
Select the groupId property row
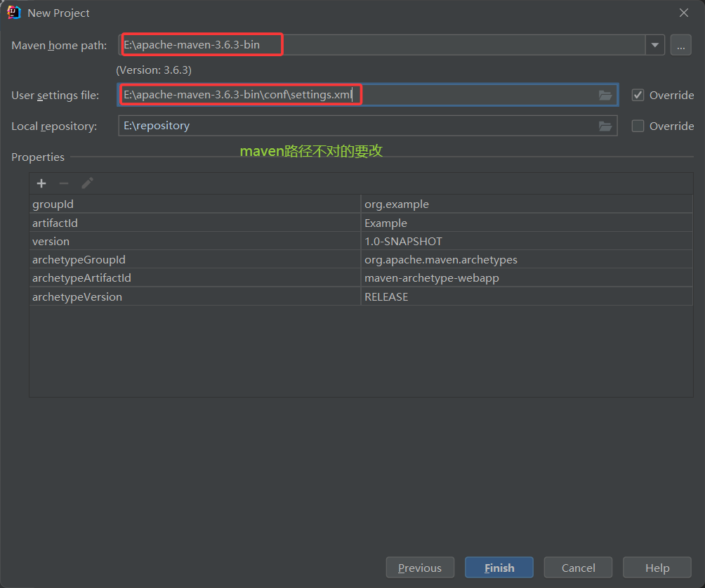tap(361, 204)
